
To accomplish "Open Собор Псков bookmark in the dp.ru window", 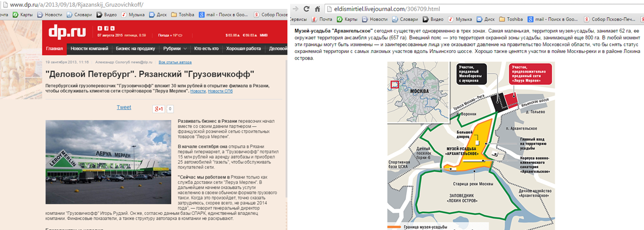I will (271, 15).
